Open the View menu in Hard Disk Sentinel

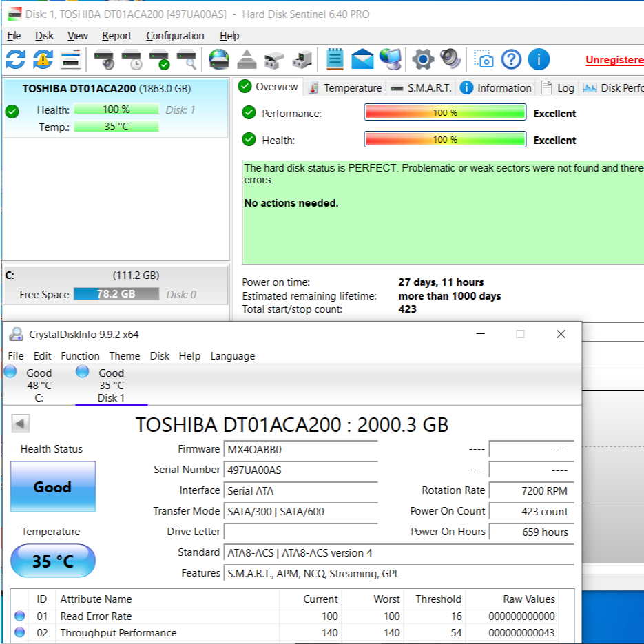pos(78,36)
